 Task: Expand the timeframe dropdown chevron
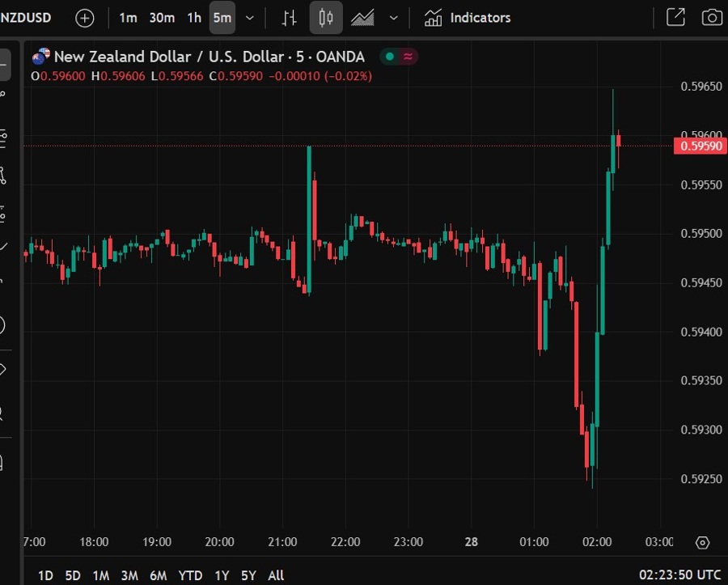pyautogui.click(x=249, y=17)
